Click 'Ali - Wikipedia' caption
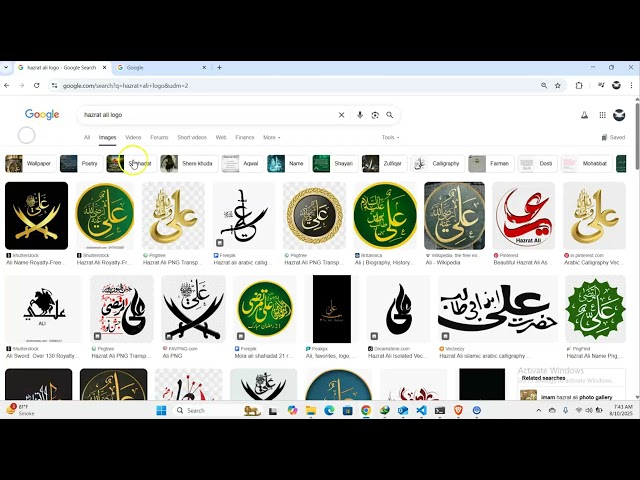640x480 pixels. [x=442, y=262]
